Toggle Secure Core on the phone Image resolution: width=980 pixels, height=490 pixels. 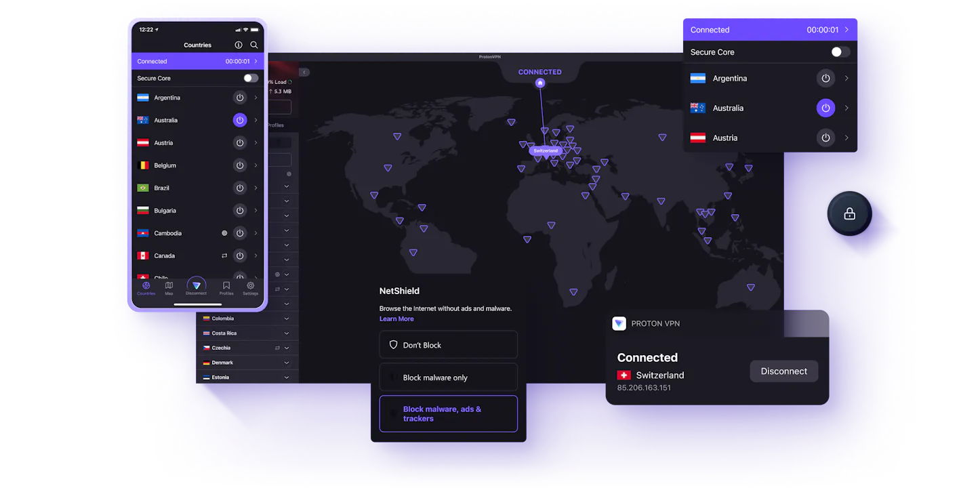(251, 78)
